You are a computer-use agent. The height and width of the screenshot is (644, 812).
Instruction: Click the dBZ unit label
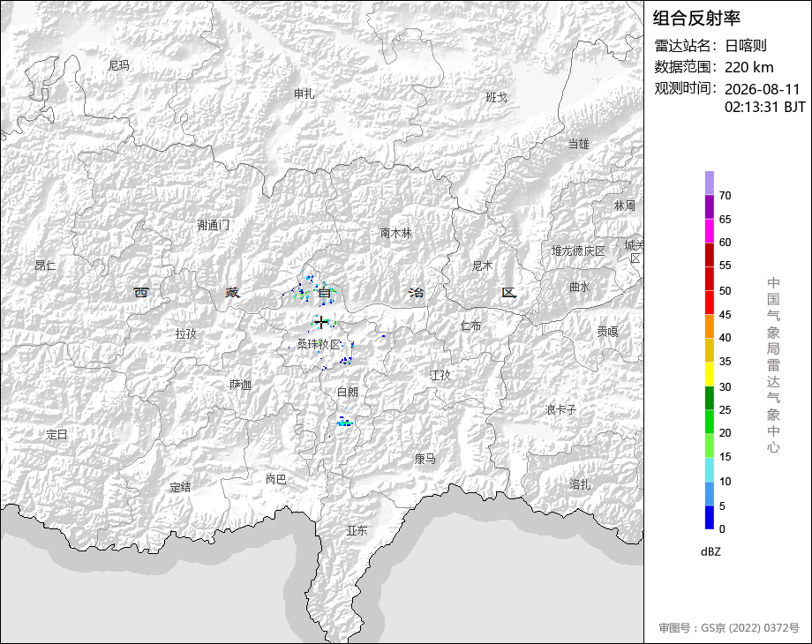click(710, 552)
